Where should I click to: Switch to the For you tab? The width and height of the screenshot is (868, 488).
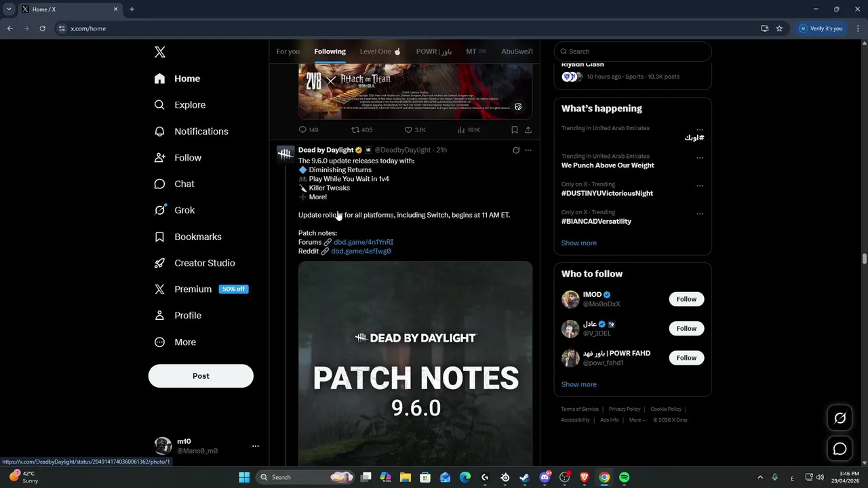[288, 52]
